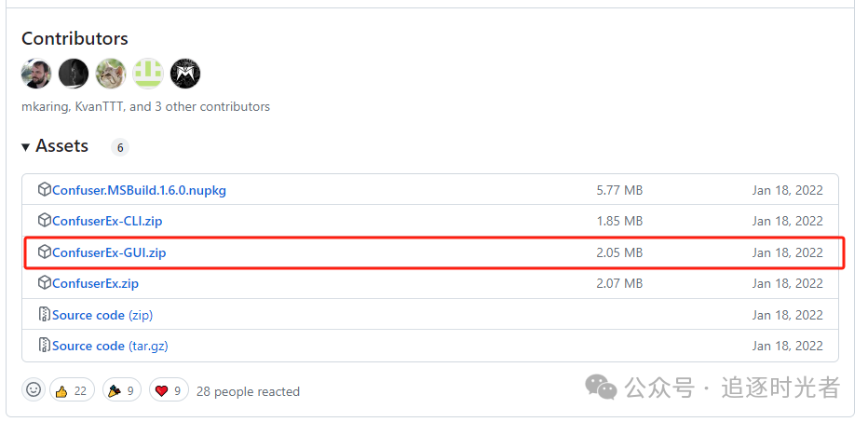The width and height of the screenshot is (868, 422).
Task: Open the green pixel identicon avatar
Action: (148, 74)
